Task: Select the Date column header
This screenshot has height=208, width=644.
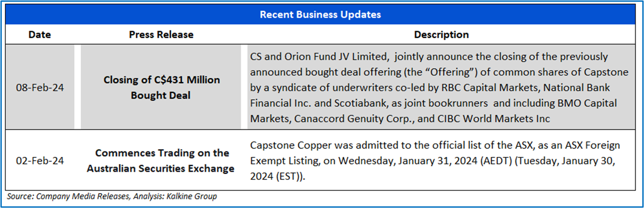Action: (40, 34)
